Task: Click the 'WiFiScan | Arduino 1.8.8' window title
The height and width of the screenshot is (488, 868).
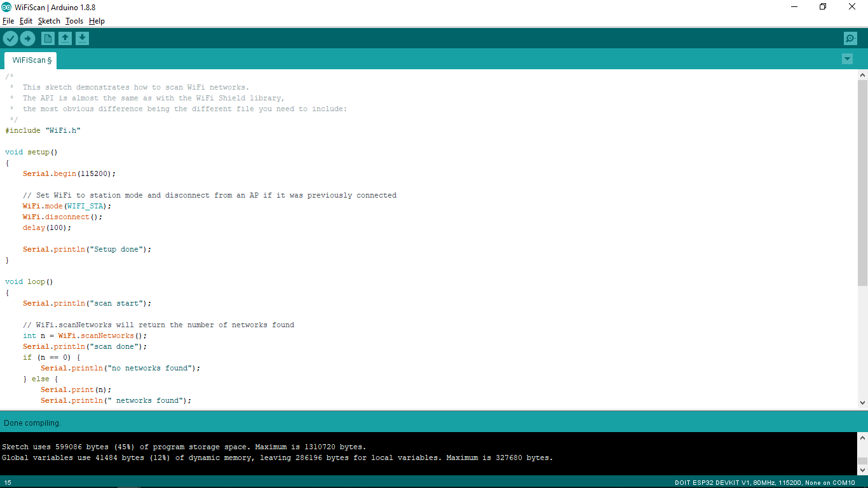Action: tap(55, 7)
